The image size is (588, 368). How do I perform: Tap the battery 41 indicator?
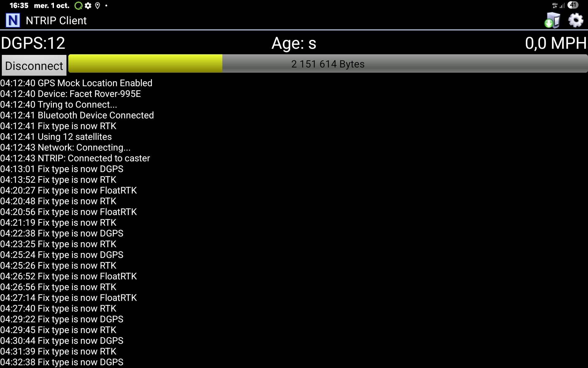[573, 5]
